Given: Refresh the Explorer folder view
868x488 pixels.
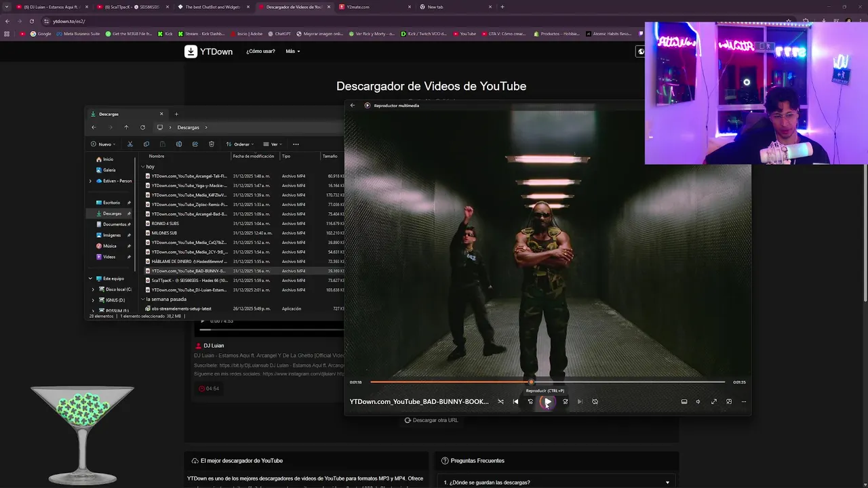Looking at the screenshot, I should click(142, 127).
